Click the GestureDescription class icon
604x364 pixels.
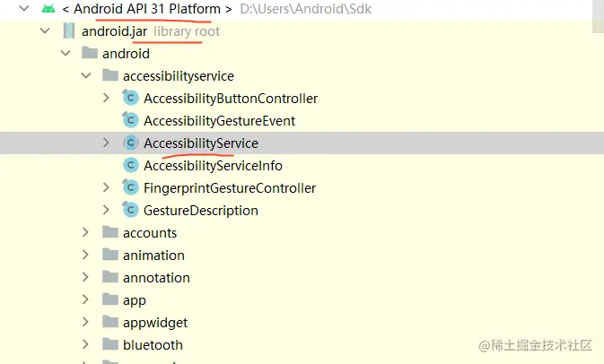[x=130, y=211]
